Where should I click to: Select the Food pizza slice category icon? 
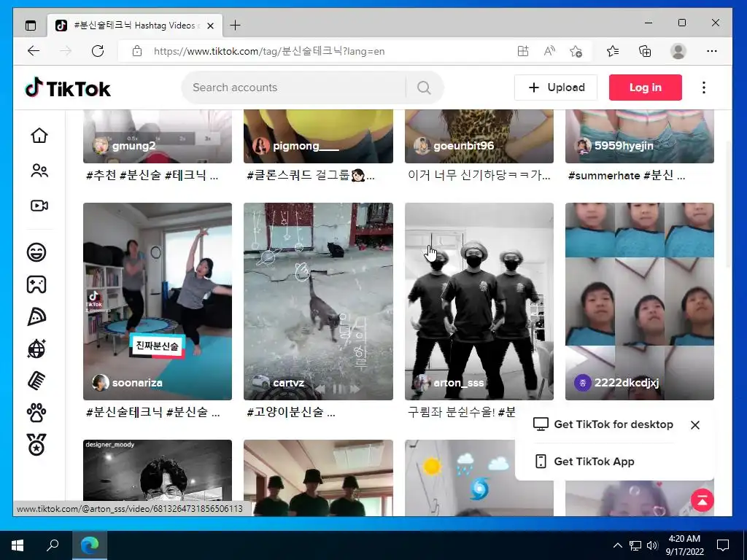(36, 316)
